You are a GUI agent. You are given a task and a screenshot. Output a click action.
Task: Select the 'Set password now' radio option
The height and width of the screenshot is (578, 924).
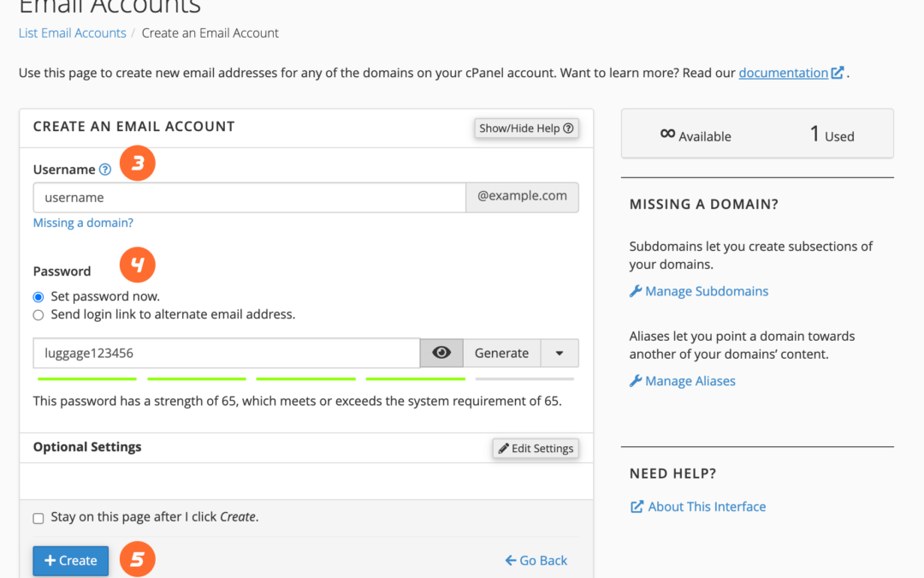click(x=38, y=296)
